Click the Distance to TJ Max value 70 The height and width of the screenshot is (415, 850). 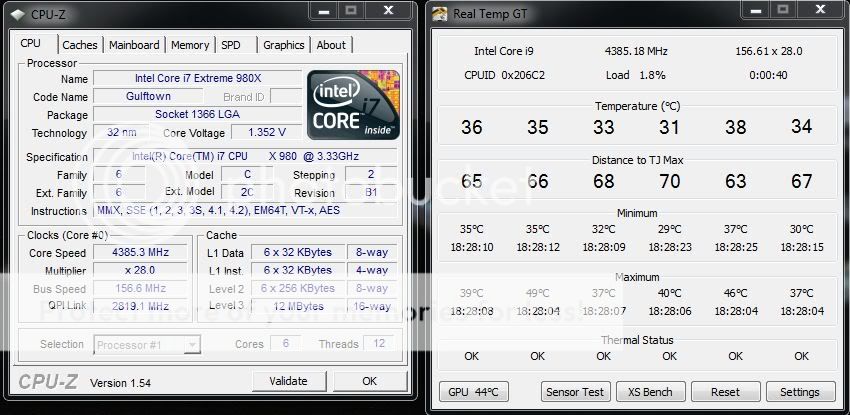click(x=669, y=181)
